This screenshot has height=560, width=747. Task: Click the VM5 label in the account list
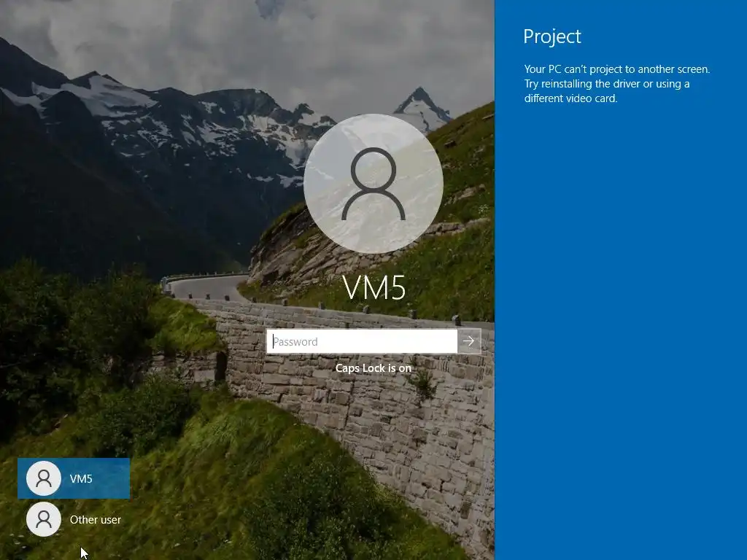81,478
